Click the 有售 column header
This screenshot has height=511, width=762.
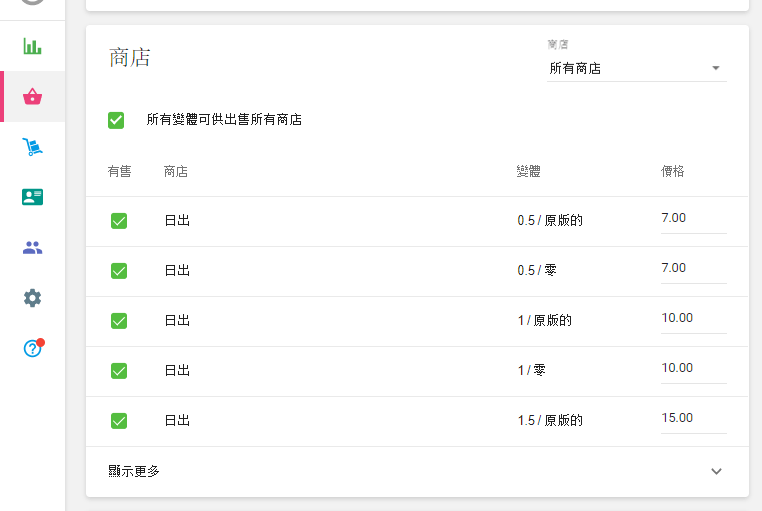click(120, 171)
